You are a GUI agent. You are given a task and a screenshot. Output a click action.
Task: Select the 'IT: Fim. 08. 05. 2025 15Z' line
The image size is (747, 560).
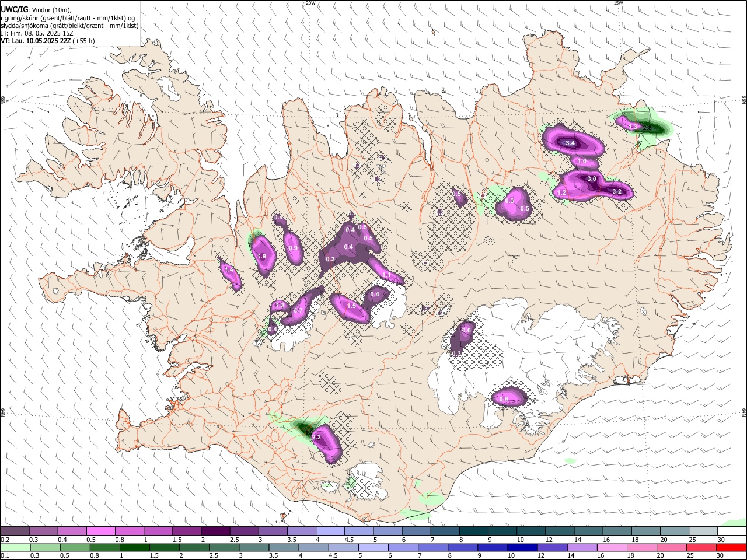tap(36, 33)
